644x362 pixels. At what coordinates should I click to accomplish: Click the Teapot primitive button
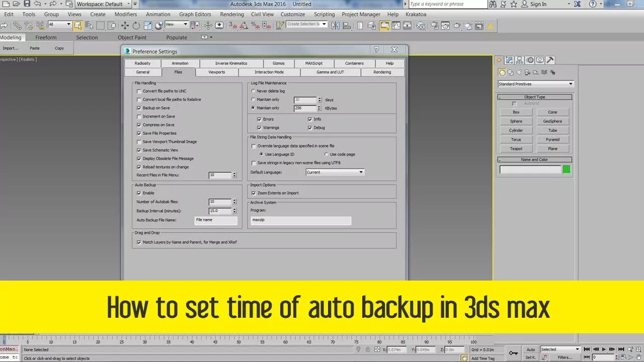[x=516, y=149]
